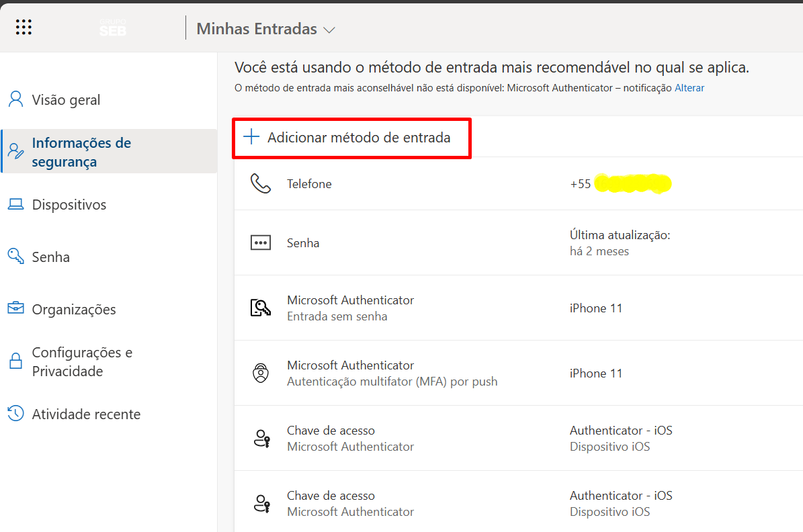Click the +55 phone number value

(x=621, y=184)
